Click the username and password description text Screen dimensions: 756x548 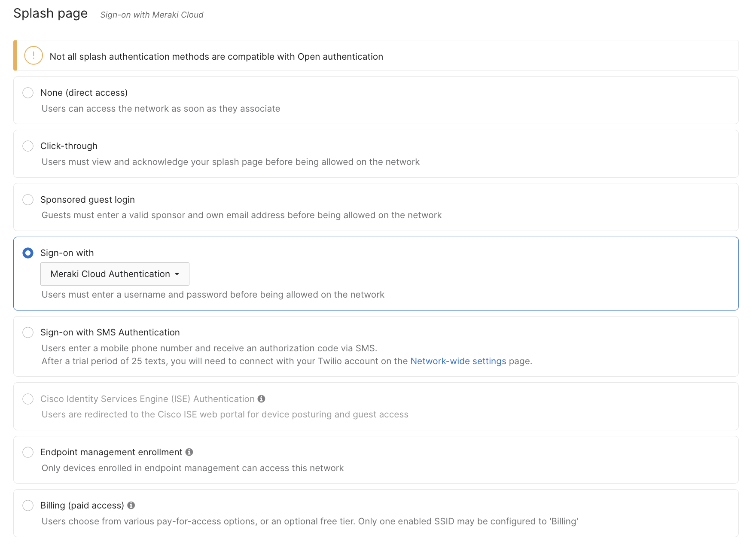(x=213, y=295)
